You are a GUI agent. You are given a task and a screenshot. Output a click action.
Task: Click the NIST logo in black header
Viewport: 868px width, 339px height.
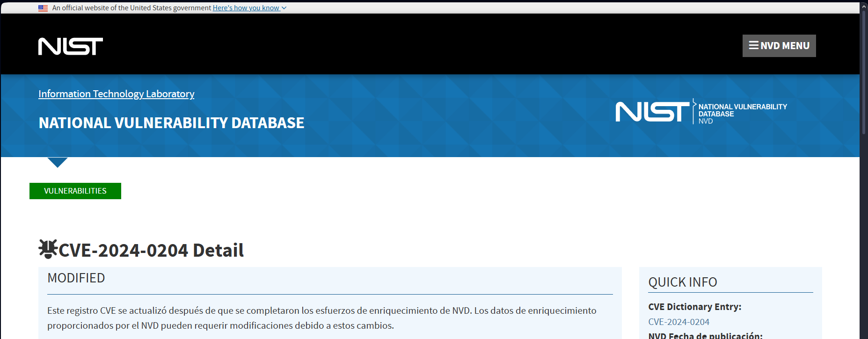(71, 46)
